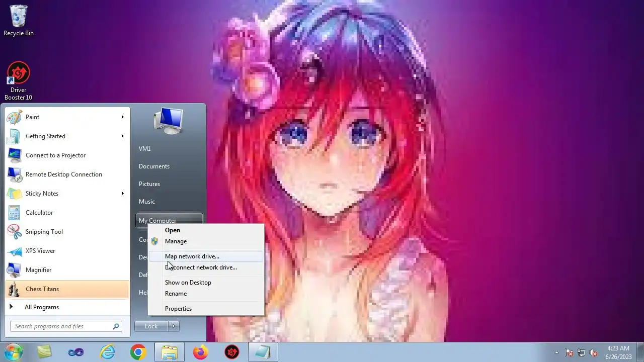Select the Recycle Bin desktop icon
644x362 pixels.
[x=19, y=21]
